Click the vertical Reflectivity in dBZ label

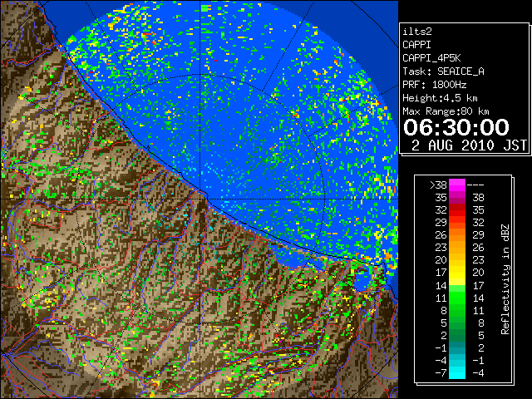tap(505, 279)
